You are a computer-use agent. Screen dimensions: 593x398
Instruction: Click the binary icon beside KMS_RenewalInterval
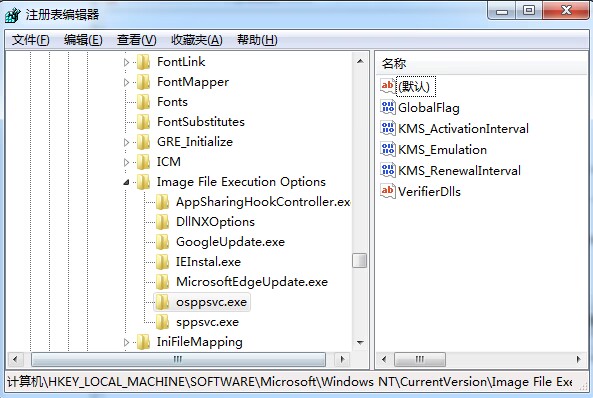(388, 171)
